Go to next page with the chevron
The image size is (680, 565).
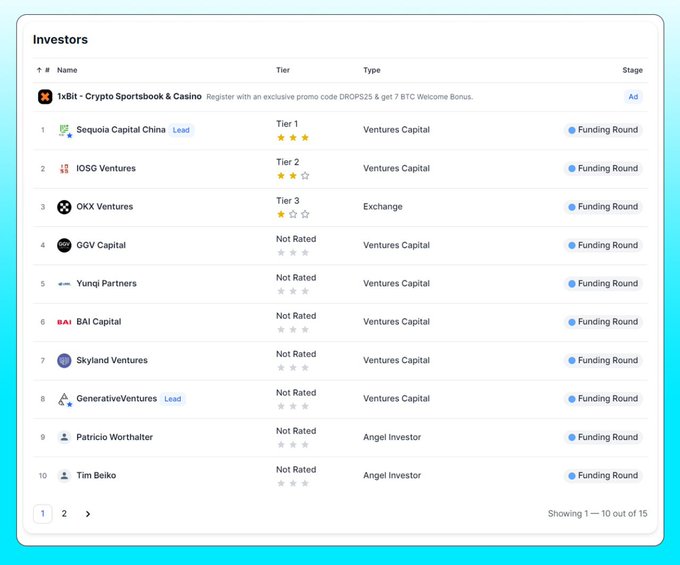coord(88,514)
